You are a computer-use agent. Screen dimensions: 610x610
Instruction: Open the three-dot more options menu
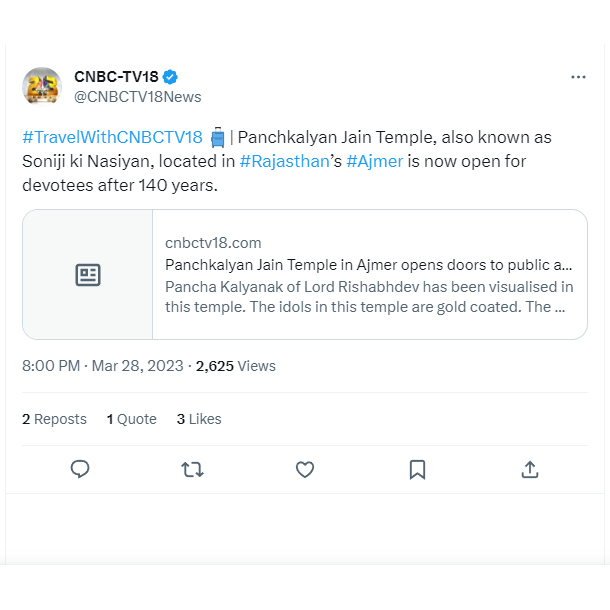[578, 77]
